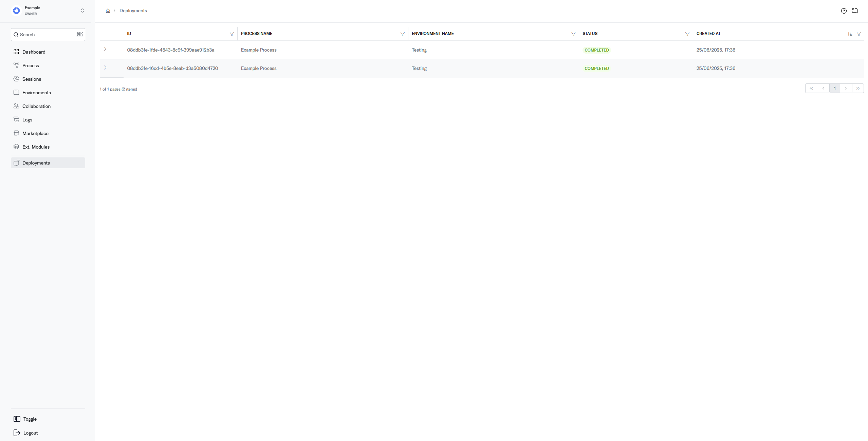Open the Logs section
Image resolution: width=868 pixels, height=441 pixels.
[x=48, y=120]
